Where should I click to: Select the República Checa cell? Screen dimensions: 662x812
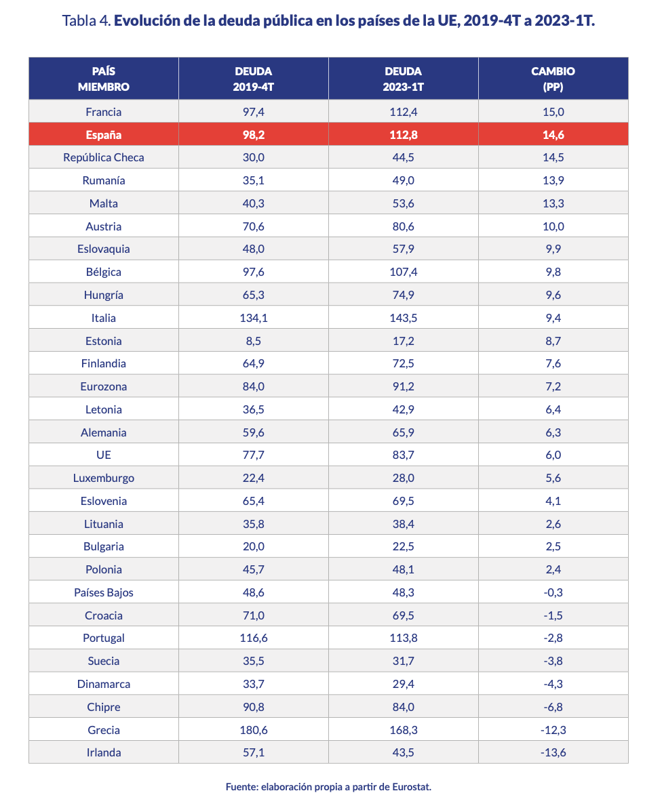tap(104, 157)
